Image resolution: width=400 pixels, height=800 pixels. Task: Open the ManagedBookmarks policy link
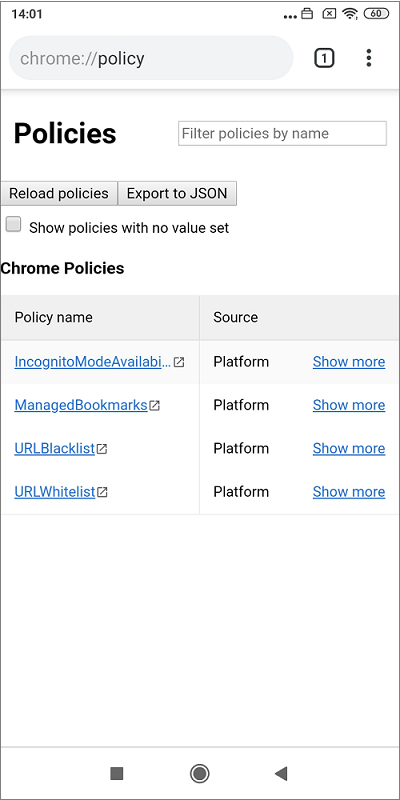[81, 405]
